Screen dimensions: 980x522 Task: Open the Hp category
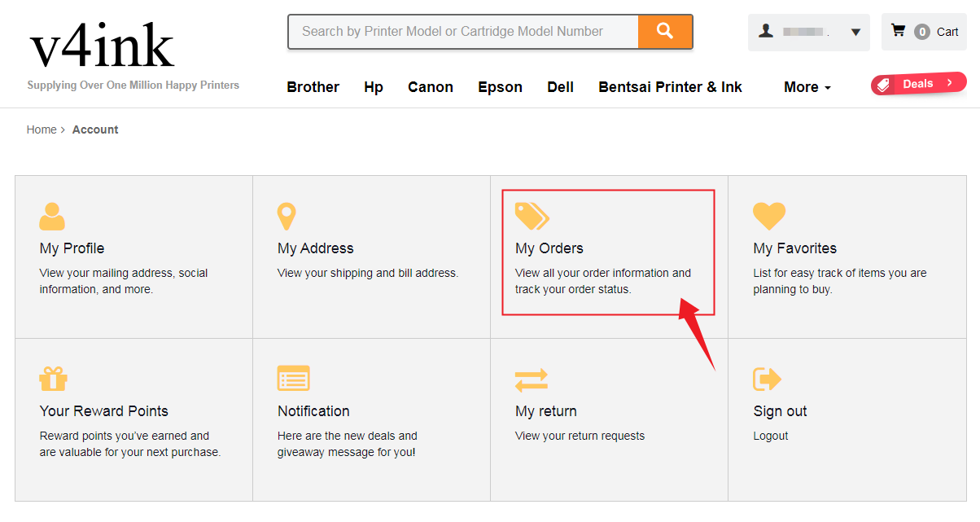pyautogui.click(x=374, y=87)
